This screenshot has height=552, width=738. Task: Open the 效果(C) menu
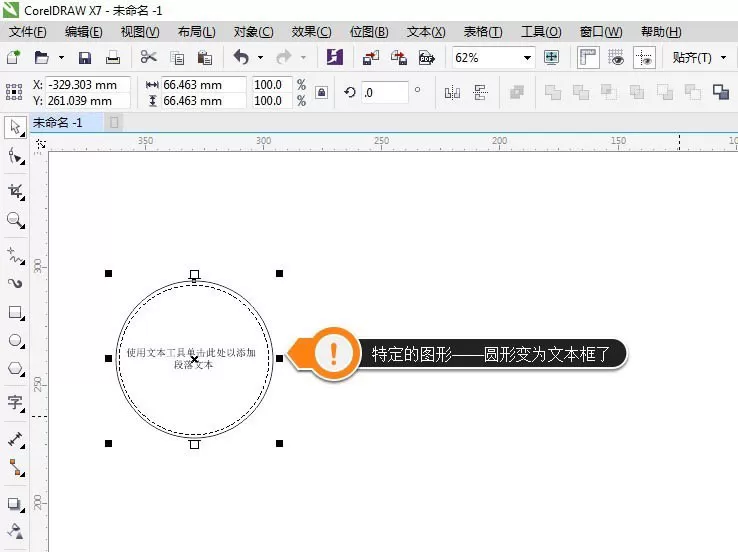[311, 32]
